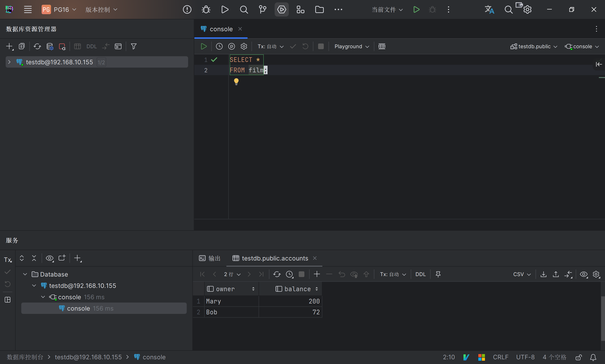Select console 156 ms leaf in Services tree
Screen dimensions: 605x364
click(x=104, y=308)
